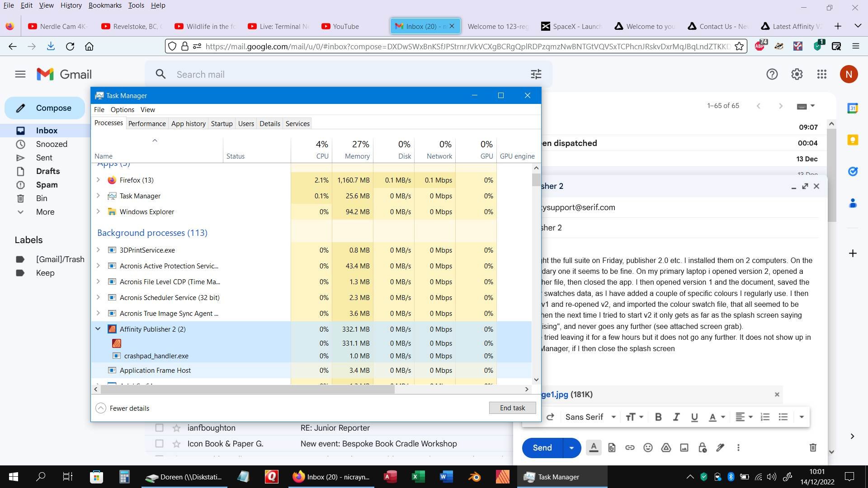Insert files using Google Drive icon
868x488 pixels.
click(666, 447)
